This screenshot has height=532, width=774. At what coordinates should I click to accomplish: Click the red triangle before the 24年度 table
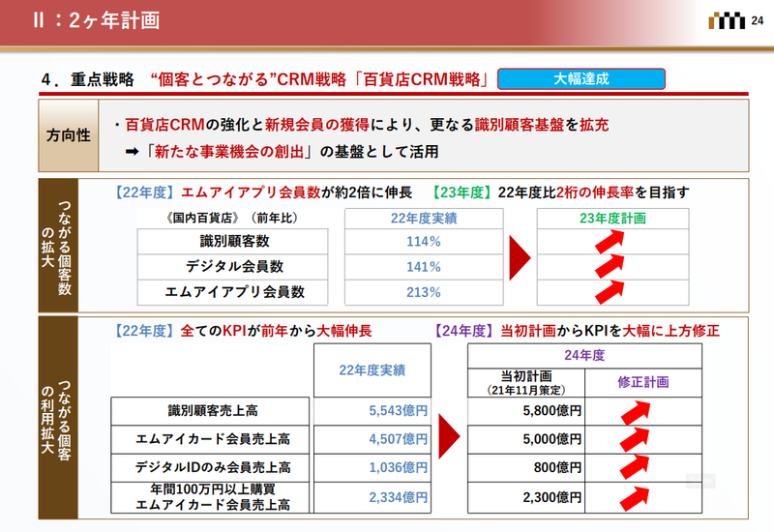(449, 436)
